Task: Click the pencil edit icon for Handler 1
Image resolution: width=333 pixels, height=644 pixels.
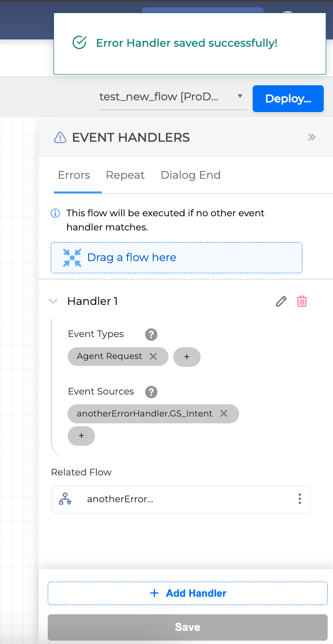Action: pos(281,302)
